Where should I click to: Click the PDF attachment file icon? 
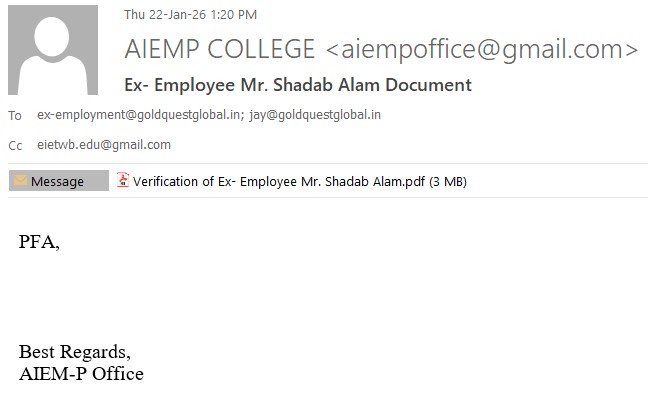click(x=123, y=181)
